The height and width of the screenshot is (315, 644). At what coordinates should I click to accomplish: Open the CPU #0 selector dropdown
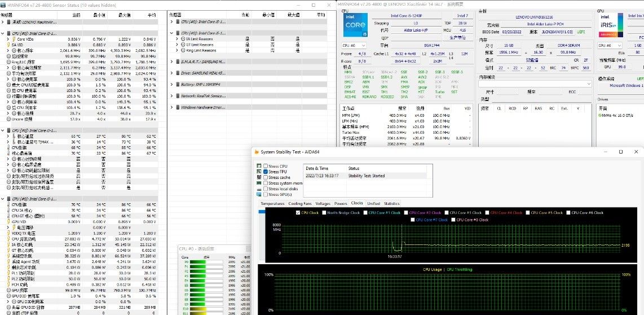click(x=355, y=46)
